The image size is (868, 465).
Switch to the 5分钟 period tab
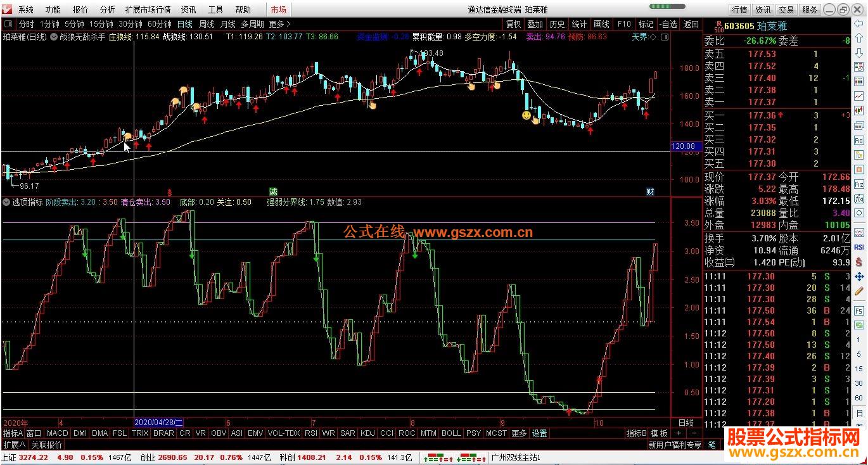point(74,24)
